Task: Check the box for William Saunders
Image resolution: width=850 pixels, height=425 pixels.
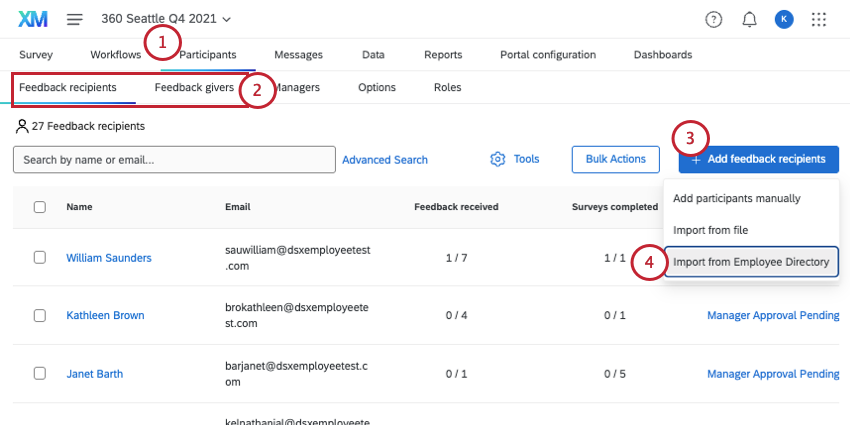Action: pyautogui.click(x=40, y=257)
